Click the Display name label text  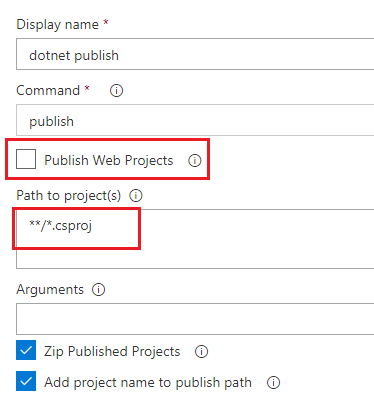click(x=57, y=25)
